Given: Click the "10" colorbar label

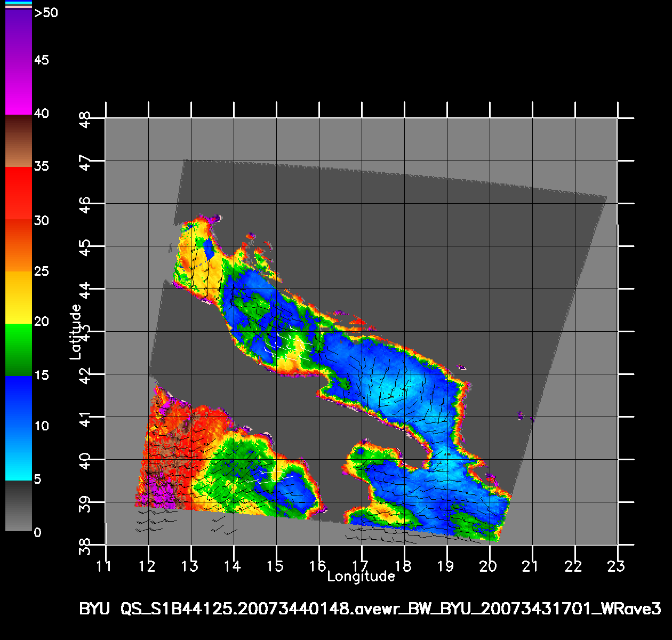Looking at the screenshot, I should pos(41,426).
